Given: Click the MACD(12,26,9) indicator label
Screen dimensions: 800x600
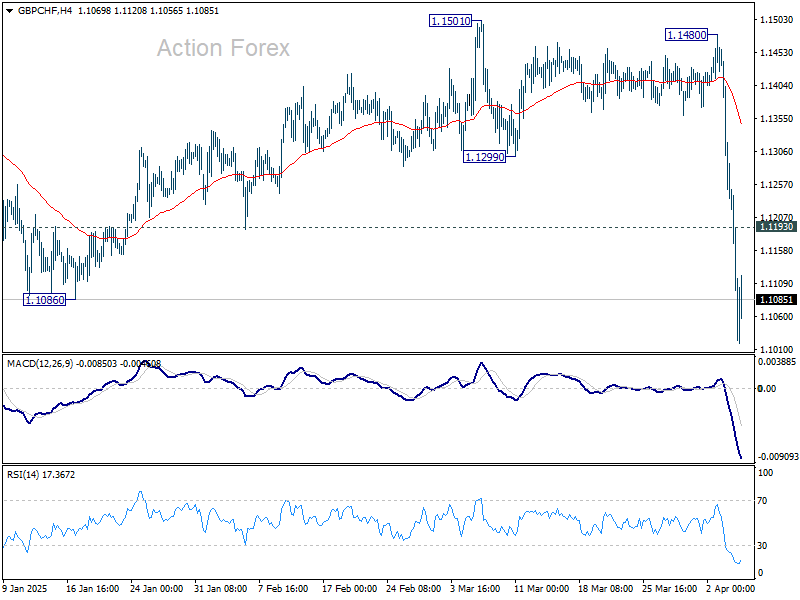Looking at the screenshot, I should pyautogui.click(x=40, y=364).
